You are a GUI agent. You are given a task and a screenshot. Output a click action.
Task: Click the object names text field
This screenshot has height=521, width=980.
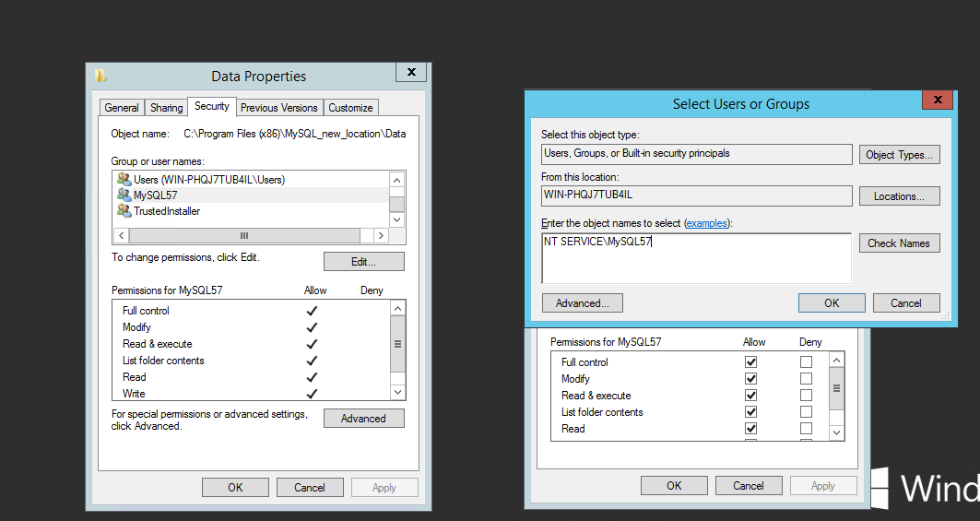(x=696, y=257)
